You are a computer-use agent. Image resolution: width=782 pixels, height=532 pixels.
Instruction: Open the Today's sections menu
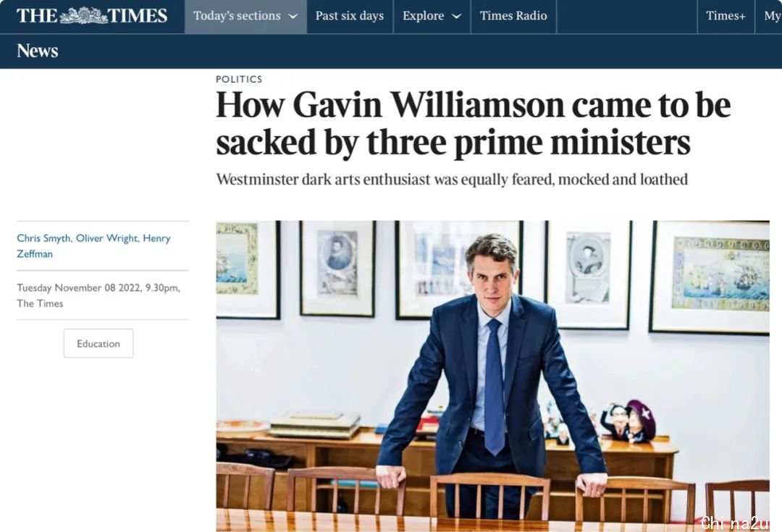point(245,17)
